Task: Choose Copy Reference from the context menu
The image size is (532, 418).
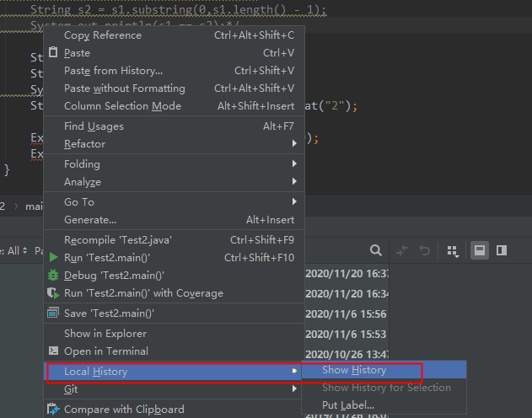Action: pyautogui.click(x=174, y=35)
